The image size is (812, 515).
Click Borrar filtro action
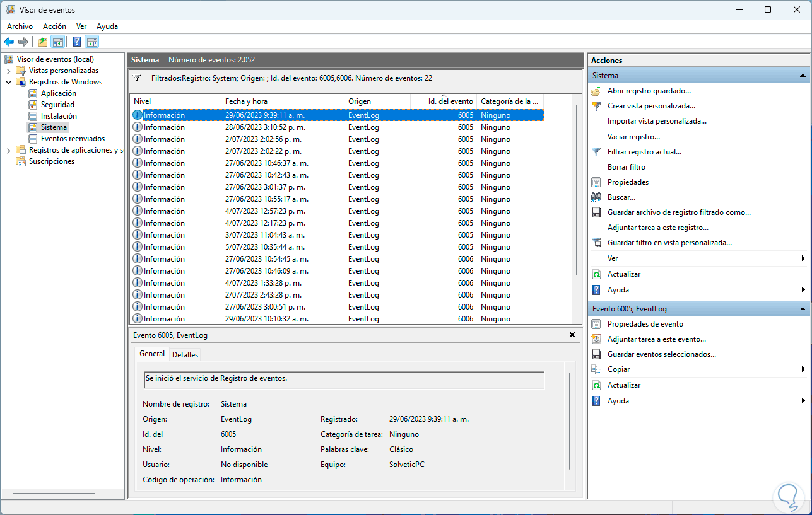[x=626, y=167]
